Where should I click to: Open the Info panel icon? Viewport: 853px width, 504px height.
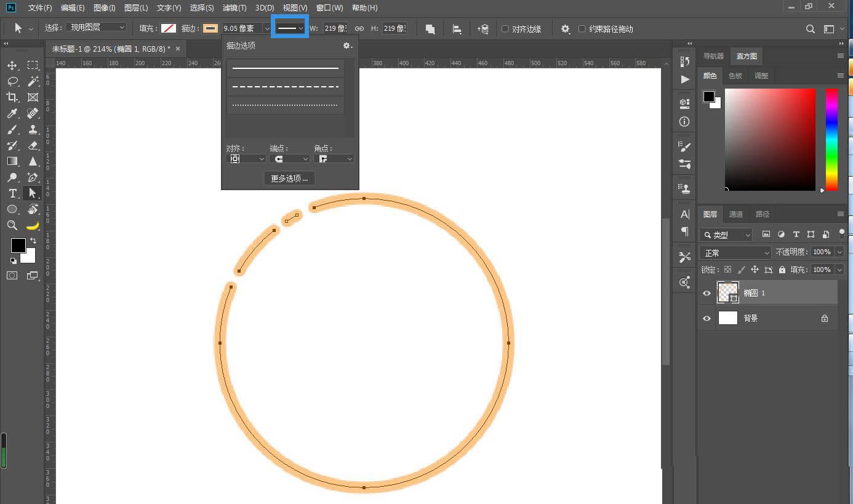(x=685, y=122)
